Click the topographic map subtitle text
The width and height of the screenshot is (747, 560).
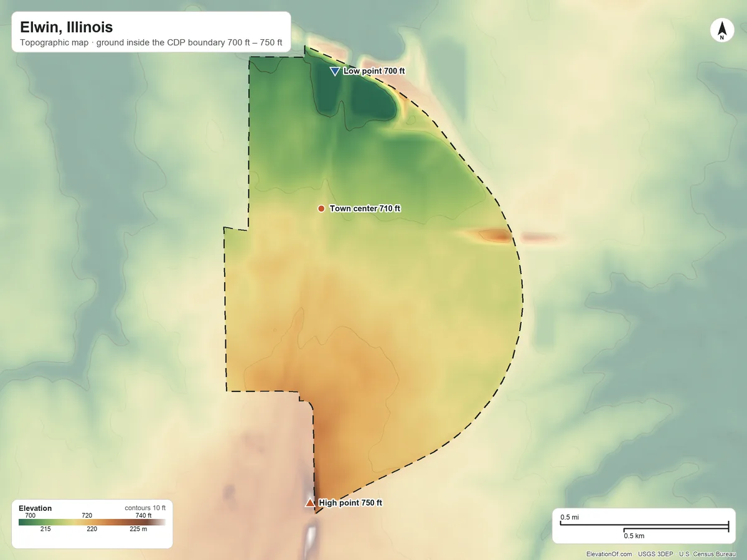pyautogui.click(x=151, y=43)
